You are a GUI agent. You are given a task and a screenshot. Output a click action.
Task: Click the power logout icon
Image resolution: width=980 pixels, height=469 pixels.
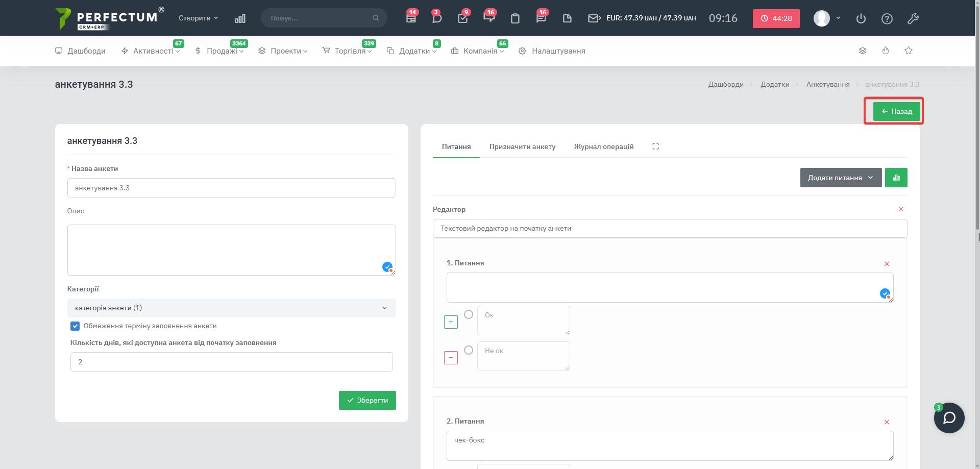[x=861, y=18]
